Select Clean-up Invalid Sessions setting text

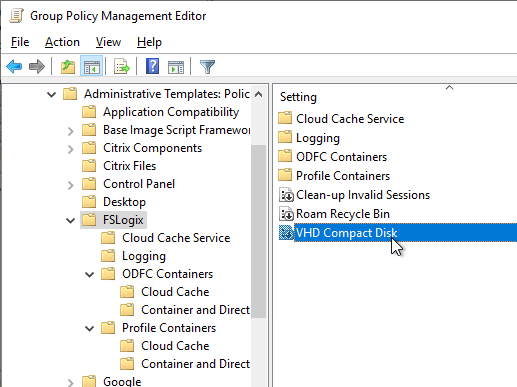363,195
